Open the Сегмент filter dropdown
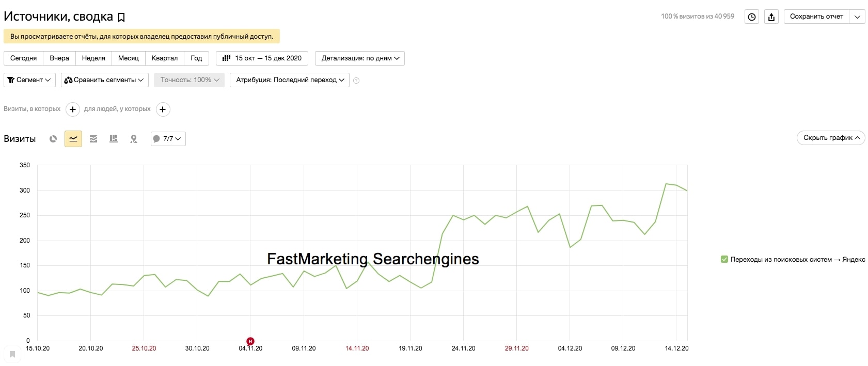 (x=29, y=80)
